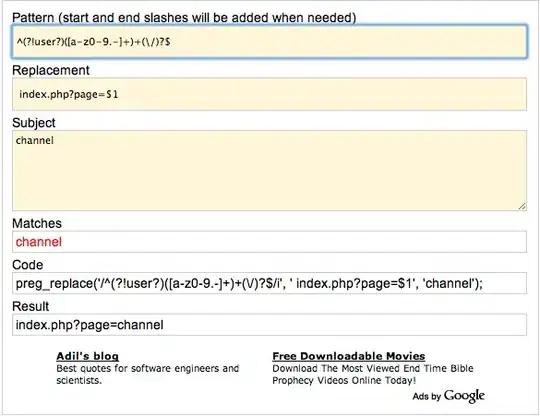Click the Matches label
This screenshot has height=416, width=540.
pyautogui.click(x=37, y=223)
